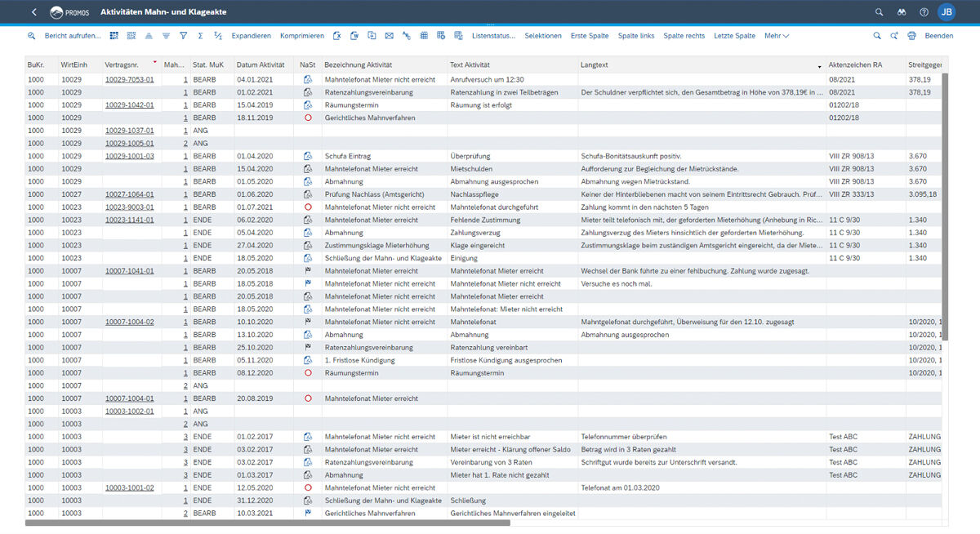The height and width of the screenshot is (534, 980).
Task: Click Selektionen in the toolbar
Action: click(x=542, y=36)
